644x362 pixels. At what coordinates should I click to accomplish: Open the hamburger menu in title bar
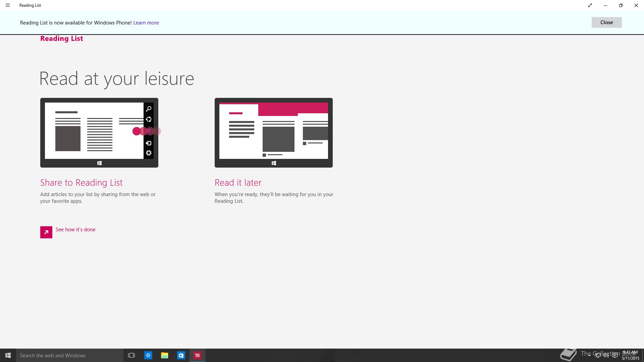(x=8, y=5)
